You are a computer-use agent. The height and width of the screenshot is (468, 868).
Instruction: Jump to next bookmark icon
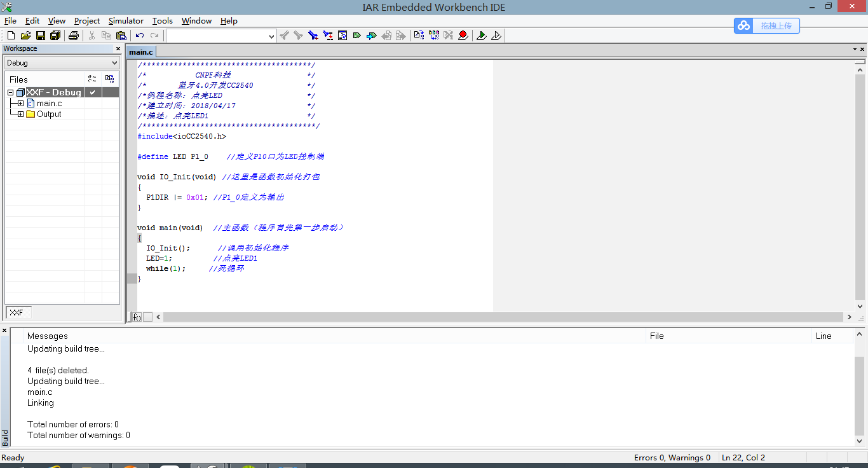372,36
